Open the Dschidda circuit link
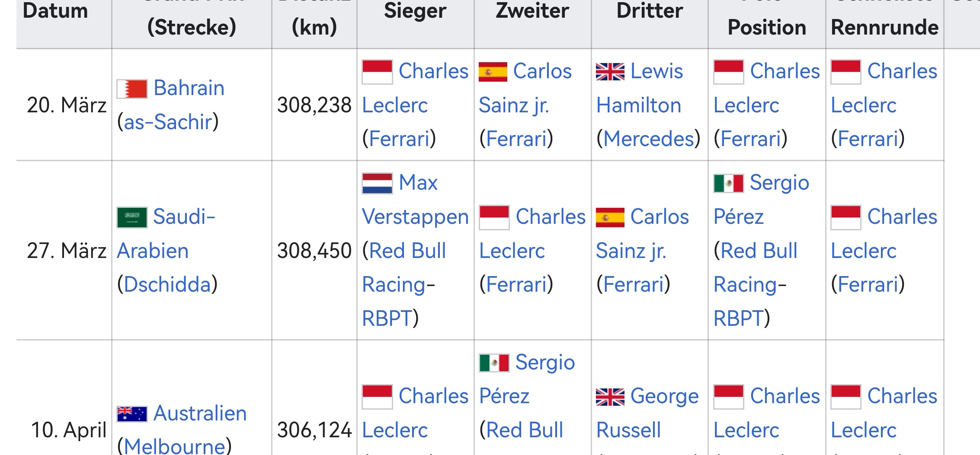This screenshot has width=980, height=455. click(167, 285)
